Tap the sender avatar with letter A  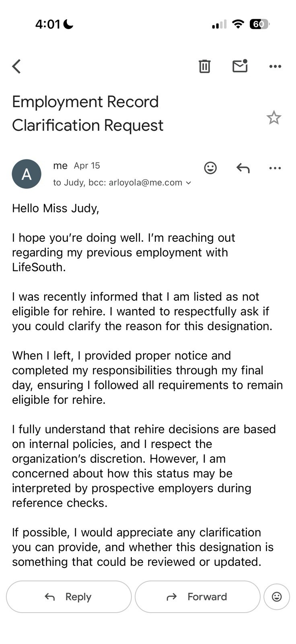[x=27, y=174]
